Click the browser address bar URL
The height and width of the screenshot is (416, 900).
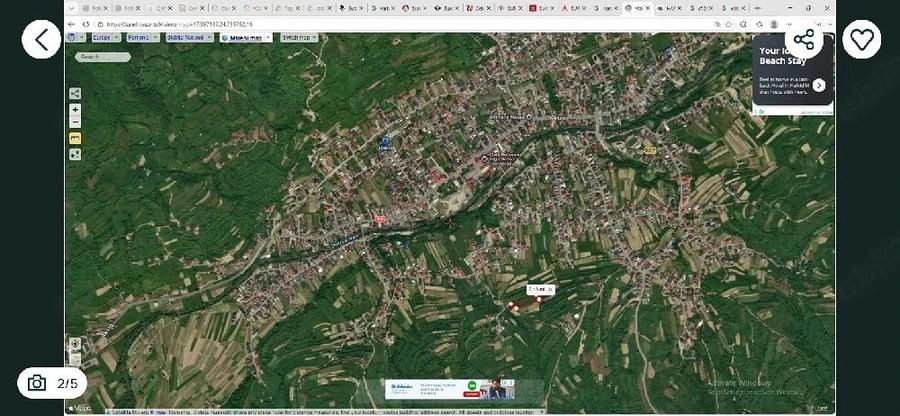click(x=179, y=24)
